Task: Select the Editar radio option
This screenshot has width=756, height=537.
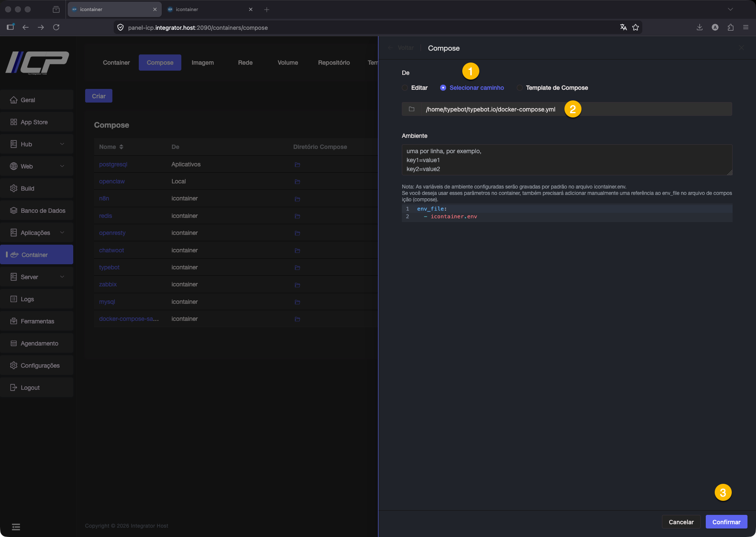Action: tap(405, 88)
